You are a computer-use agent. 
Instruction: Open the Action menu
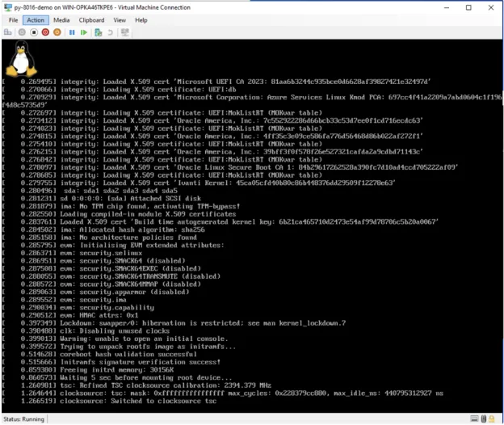(36, 20)
